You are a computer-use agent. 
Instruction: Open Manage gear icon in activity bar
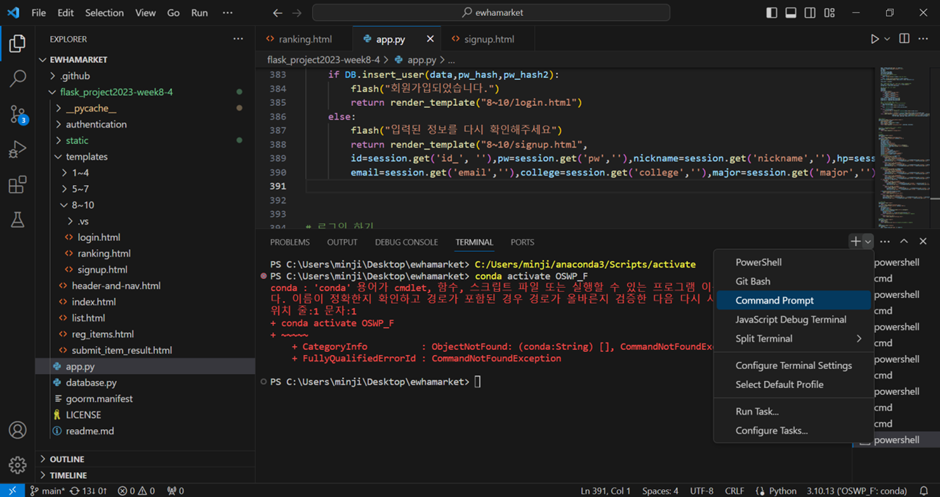(17, 465)
